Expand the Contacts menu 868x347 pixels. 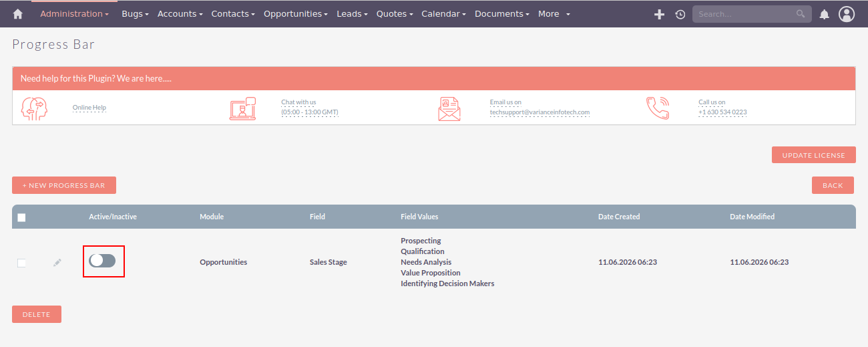(x=233, y=14)
